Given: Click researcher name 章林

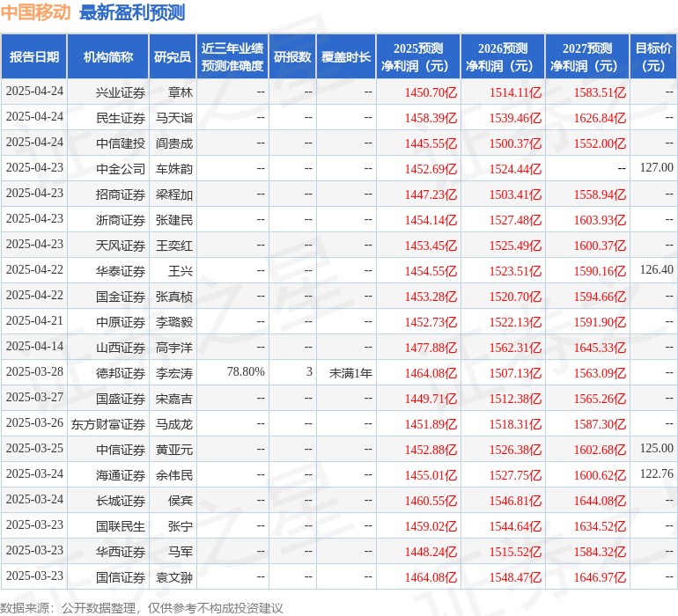Looking at the screenshot, I should [x=181, y=92].
